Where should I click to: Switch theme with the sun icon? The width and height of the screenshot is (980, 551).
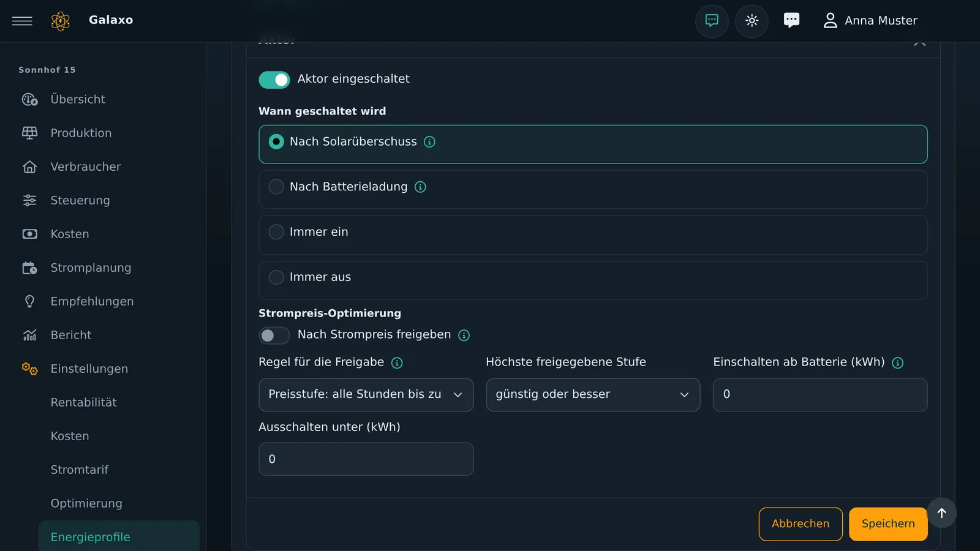(752, 21)
